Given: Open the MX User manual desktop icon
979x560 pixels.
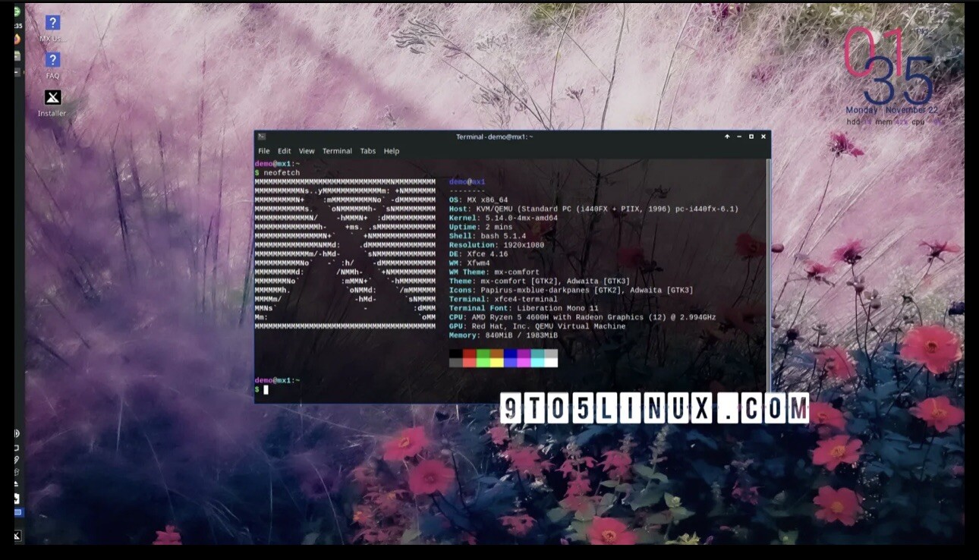Looking at the screenshot, I should [x=52, y=29].
